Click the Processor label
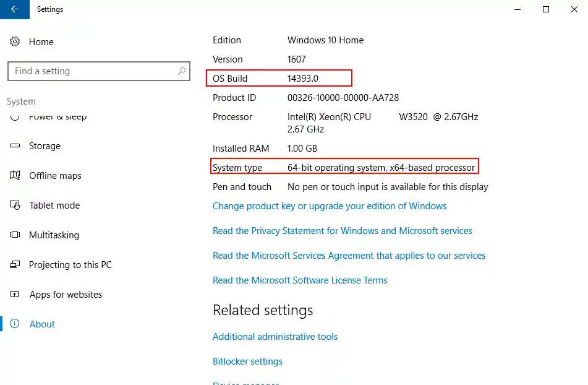The width and height of the screenshot is (588, 385). [x=232, y=117]
